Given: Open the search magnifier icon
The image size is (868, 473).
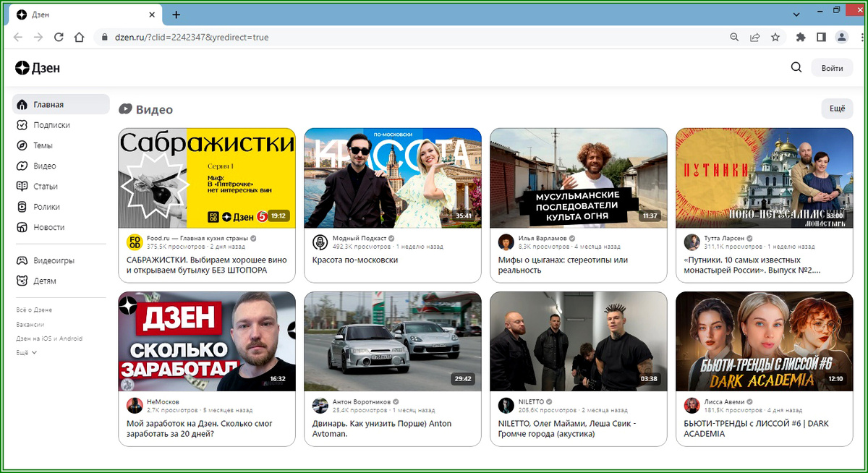Looking at the screenshot, I should point(796,68).
